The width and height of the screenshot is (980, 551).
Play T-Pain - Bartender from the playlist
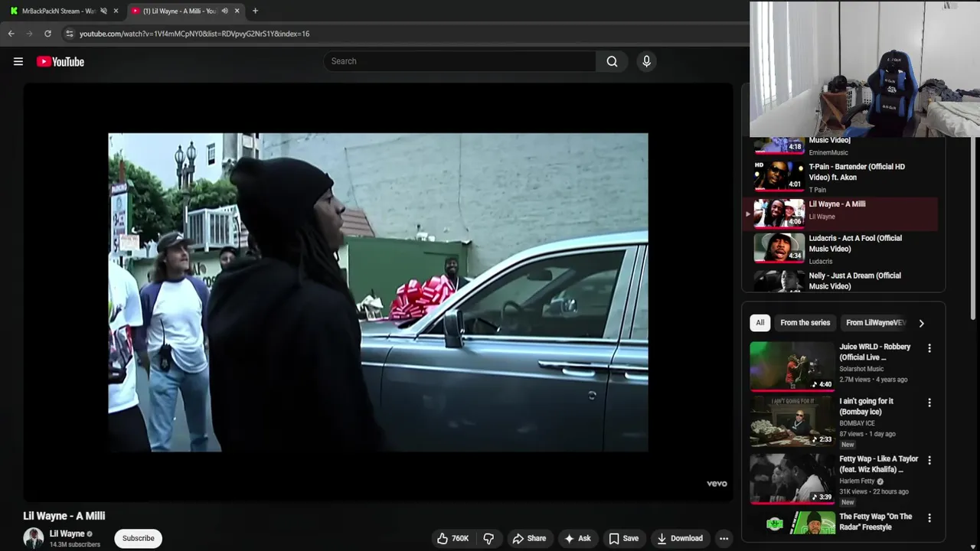pyautogui.click(x=842, y=178)
